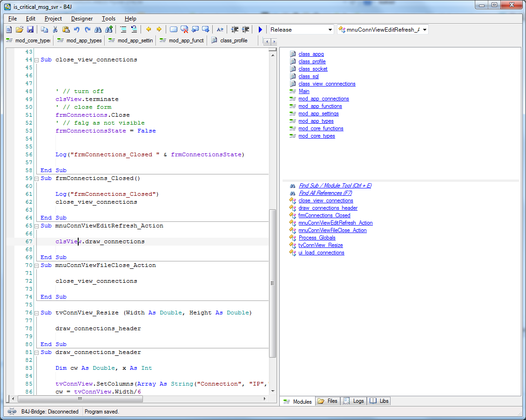Open the Tools menu
This screenshot has height=420, width=526.
(108, 19)
